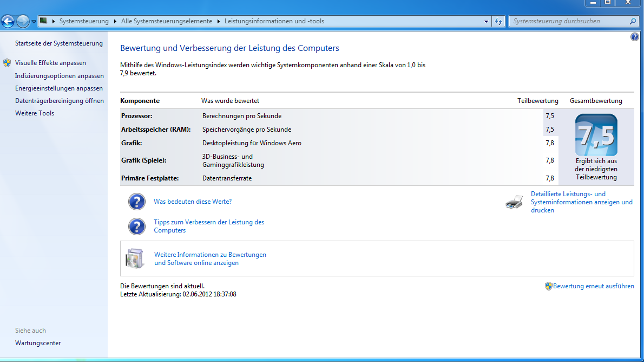Click software box icon beside Weitere Informationen

coord(135,258)
